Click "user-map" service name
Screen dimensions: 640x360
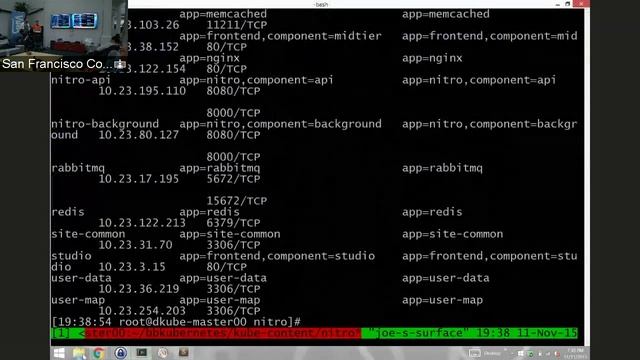(x=78, y=300)
